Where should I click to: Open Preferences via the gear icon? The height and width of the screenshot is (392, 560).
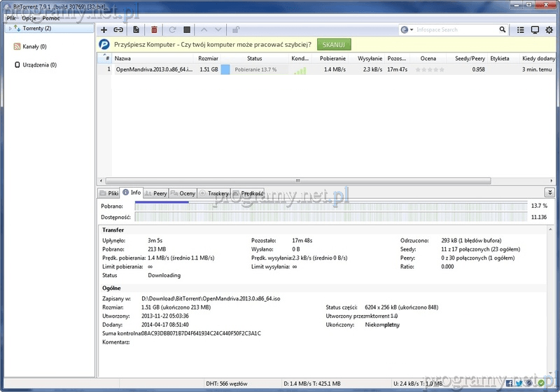[549, 30]
